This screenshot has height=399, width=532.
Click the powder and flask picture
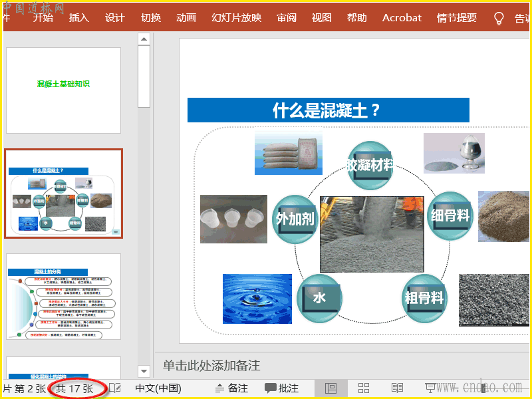[454, 153]
